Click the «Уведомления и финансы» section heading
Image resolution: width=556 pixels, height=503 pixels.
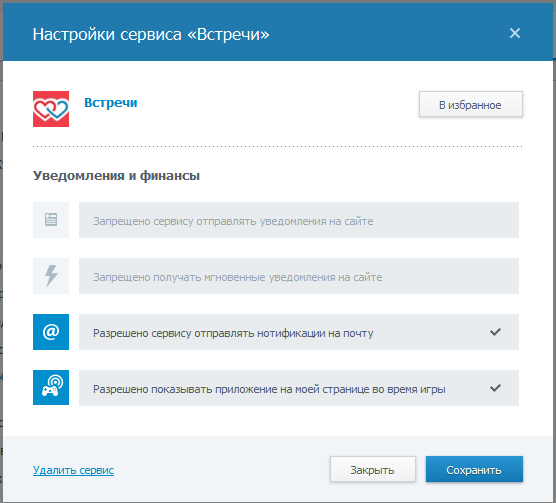point(116,175)
